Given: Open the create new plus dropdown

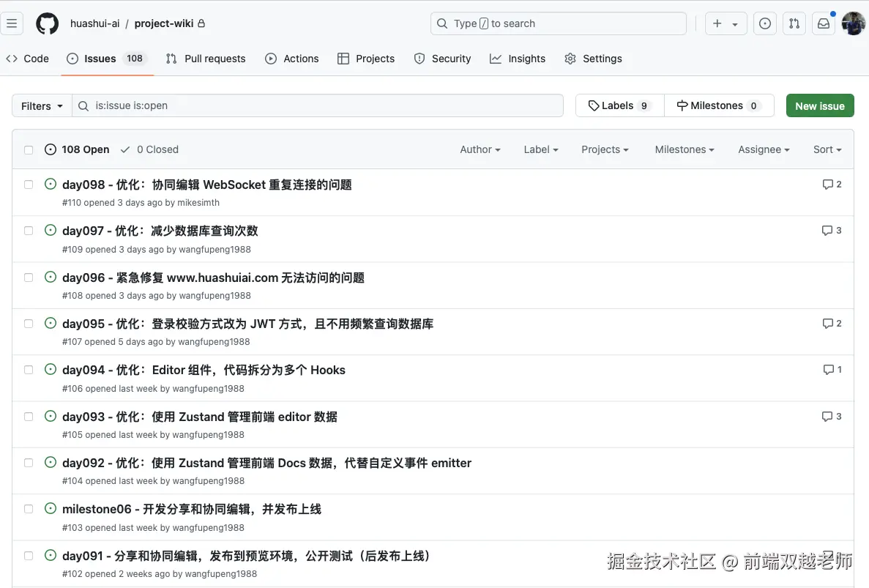Looking at the screenshot, I should 725,23.
